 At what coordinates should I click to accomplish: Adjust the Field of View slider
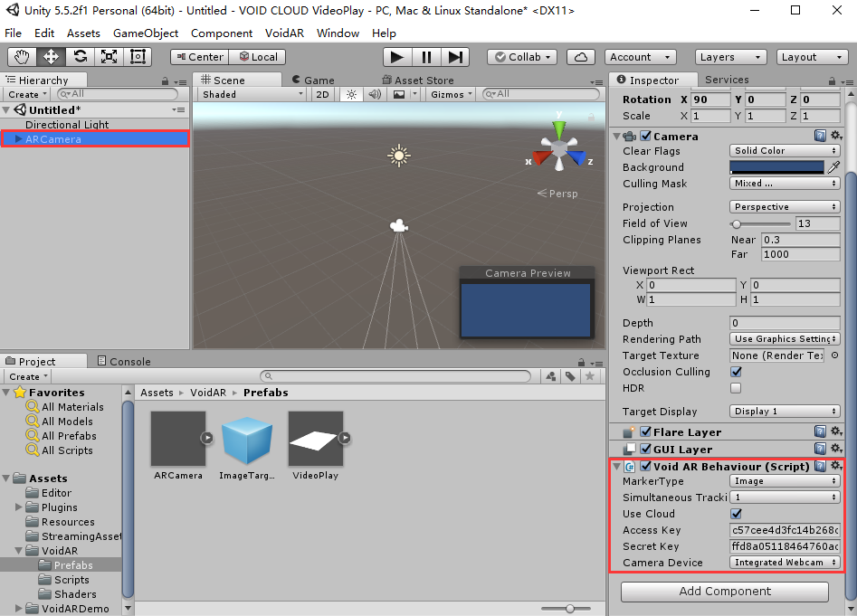pyautogui.click(x=759, y=224)
